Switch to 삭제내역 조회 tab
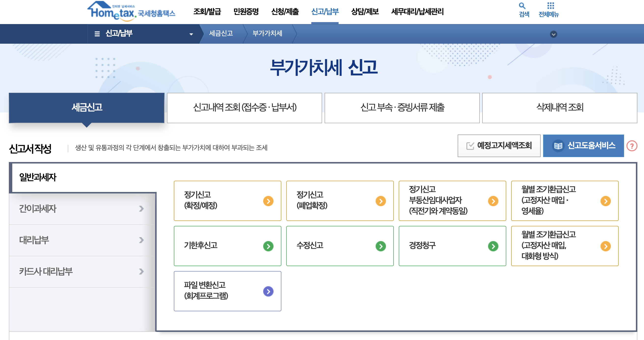This screenshot has height=340, width=644. coord(559,108)
